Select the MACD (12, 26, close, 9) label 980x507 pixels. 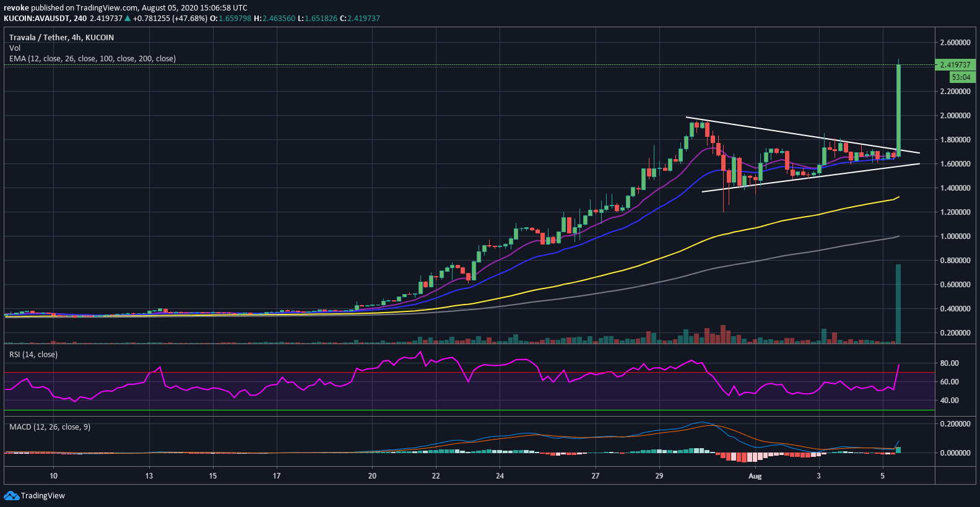(x=50, y=427)
